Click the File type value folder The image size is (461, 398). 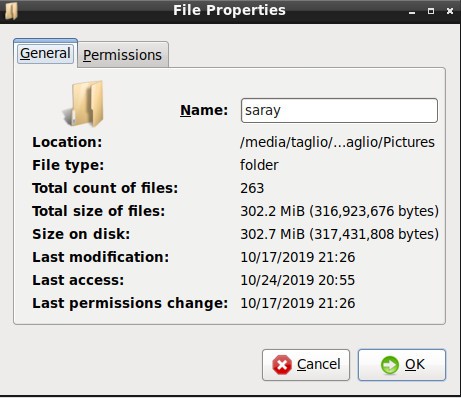(x=259, y=165)
